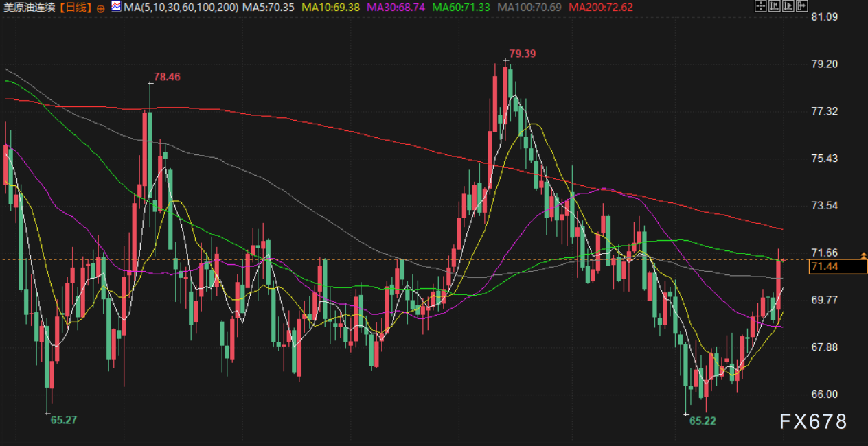Click the 美原油连续 instrument name
The image size is (868, 446).
click(28, 8)
